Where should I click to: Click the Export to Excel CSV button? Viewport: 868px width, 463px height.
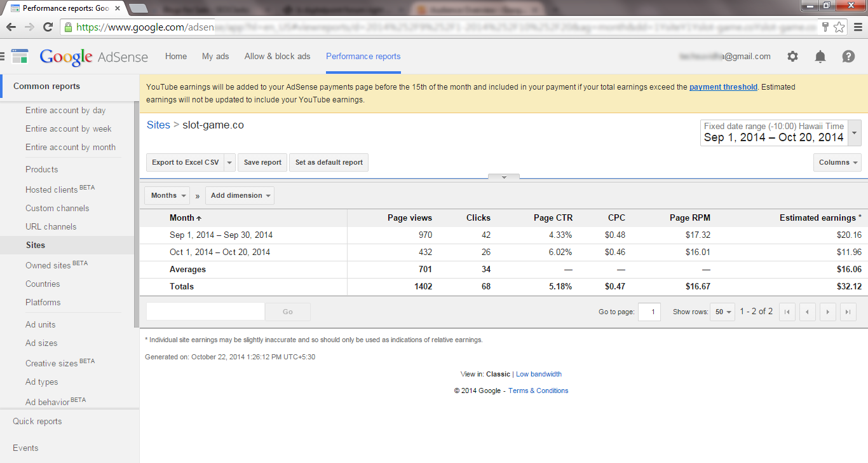click(x=185, y=163)
